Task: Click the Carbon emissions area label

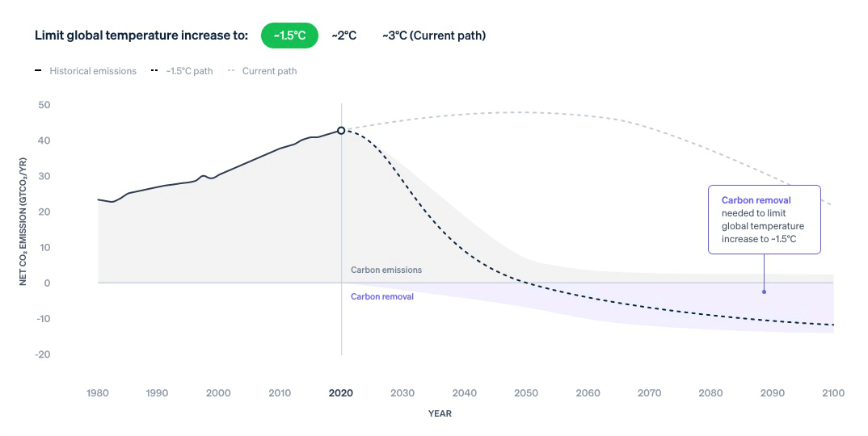Action: pos(386,270)
